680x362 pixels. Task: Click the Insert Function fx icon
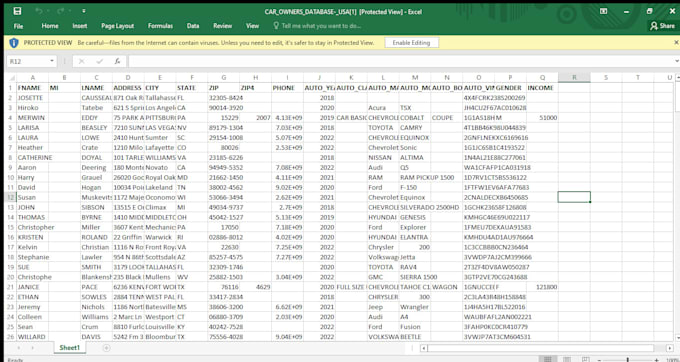tap(117, 62)
